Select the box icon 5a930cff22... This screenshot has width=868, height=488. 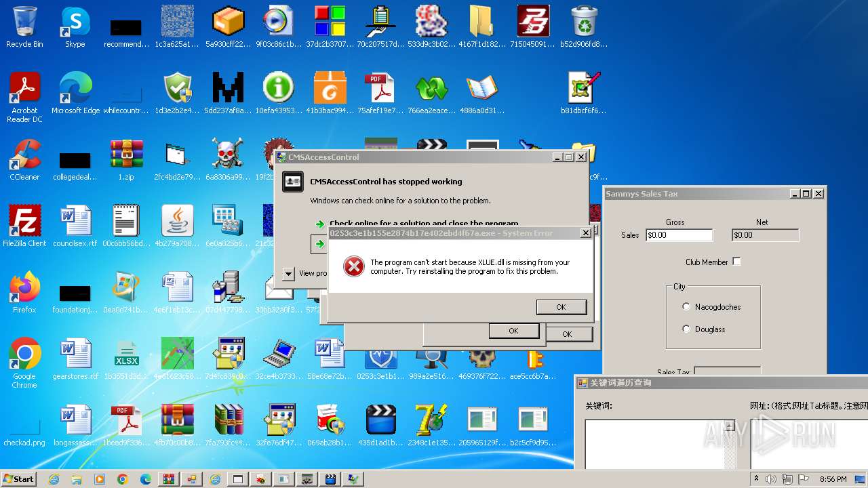(228, 27)
